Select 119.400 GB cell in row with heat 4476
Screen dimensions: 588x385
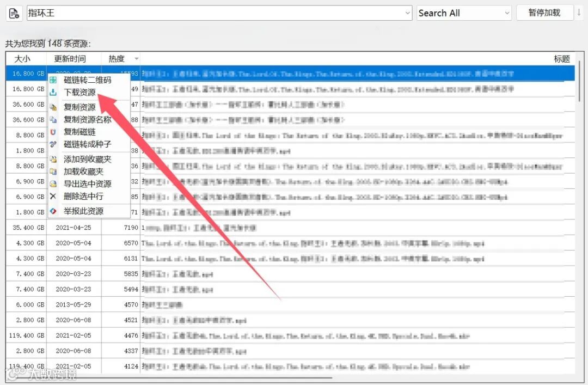click(x=27, y=335)
